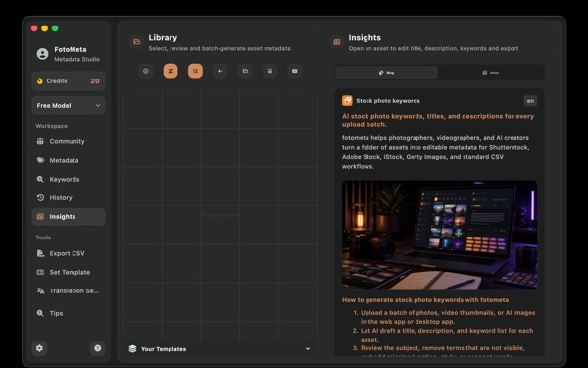The width and height of the screenshot is (588, 368).
Task: Click the en language badge
Action: [530, 101]
